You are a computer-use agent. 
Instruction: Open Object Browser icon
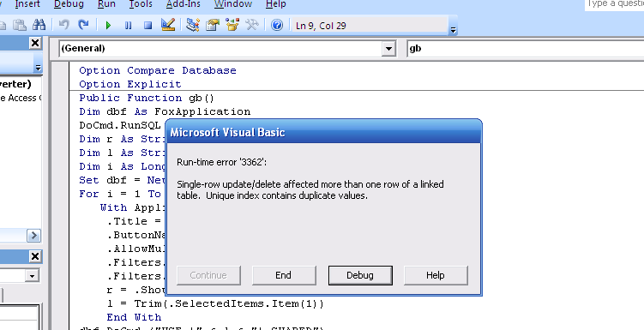232,26
